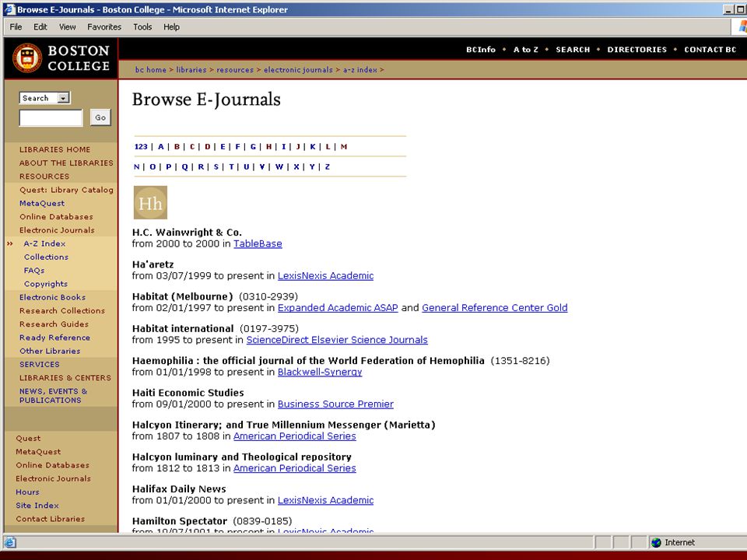Click the a-z index breadcrumb

pyautogui.click(x=360, y=69)
